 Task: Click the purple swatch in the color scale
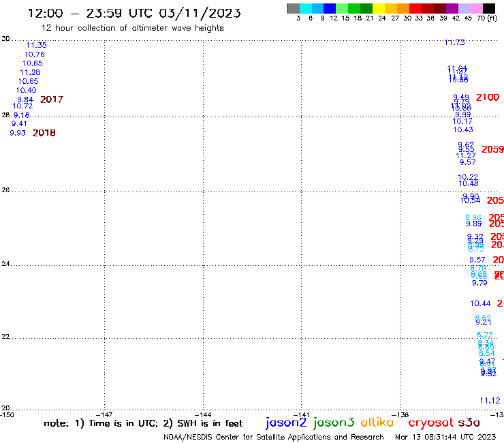click(x=452, y=8)
